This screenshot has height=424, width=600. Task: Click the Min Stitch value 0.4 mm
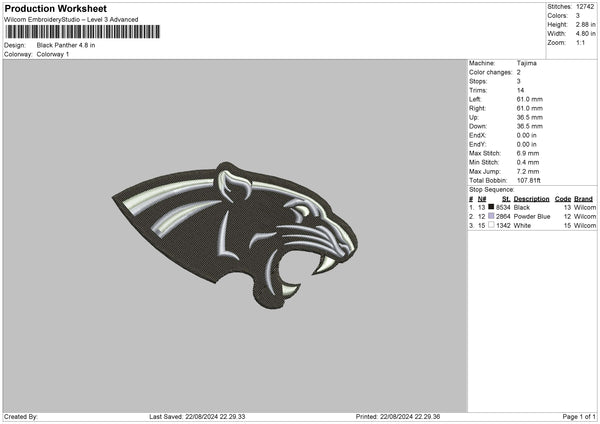coord(528,162)
